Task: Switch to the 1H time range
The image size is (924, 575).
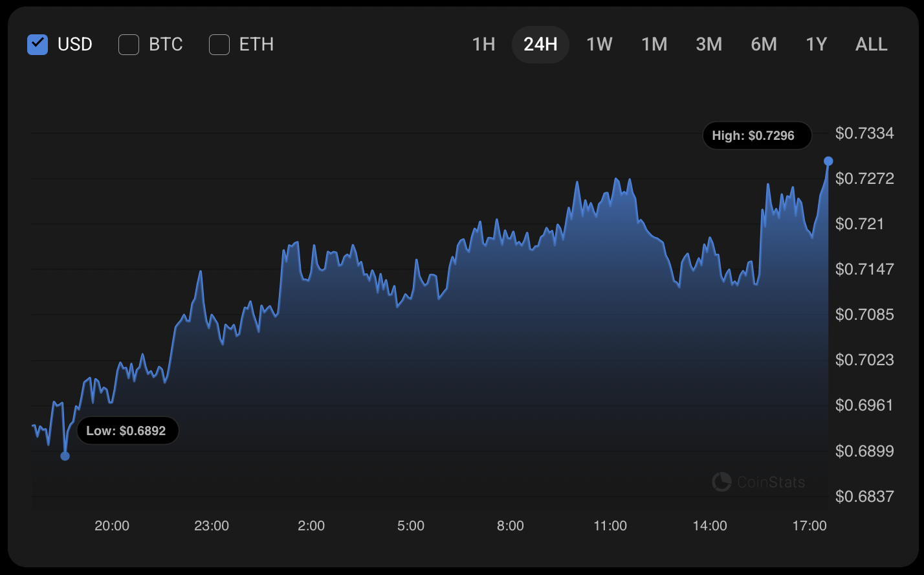Action: pos(483,45)
